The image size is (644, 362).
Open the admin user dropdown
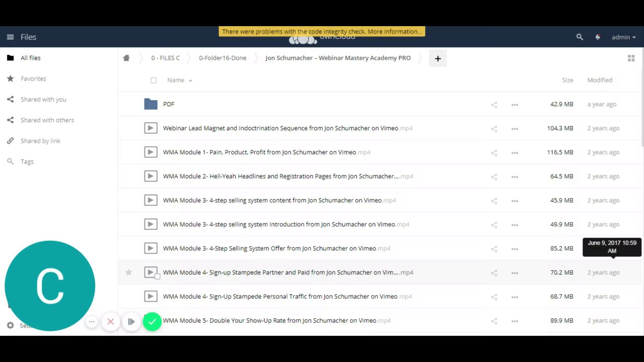tap(623, 37)
